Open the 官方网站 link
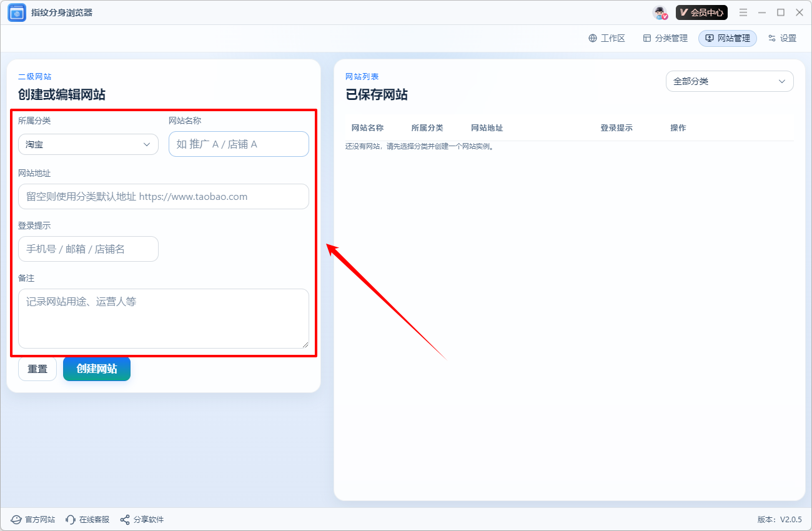 coord(33,519)
